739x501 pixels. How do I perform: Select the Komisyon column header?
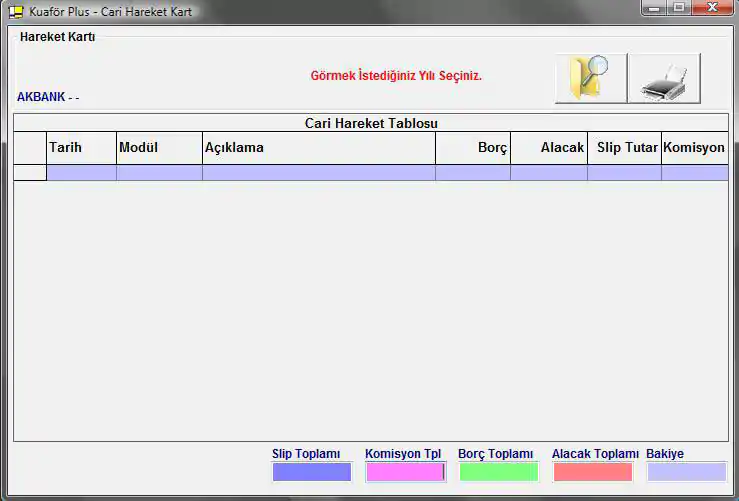(x=694, y=148)
